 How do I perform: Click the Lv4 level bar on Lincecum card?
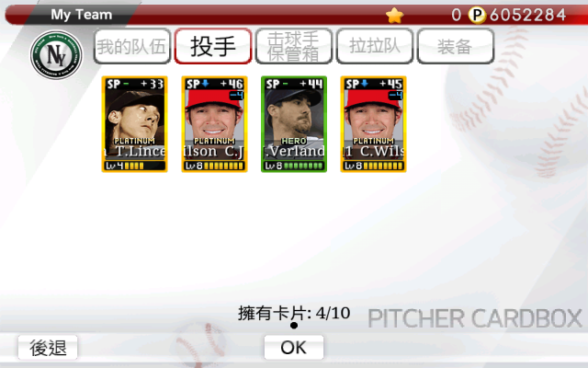pos(135,166)
